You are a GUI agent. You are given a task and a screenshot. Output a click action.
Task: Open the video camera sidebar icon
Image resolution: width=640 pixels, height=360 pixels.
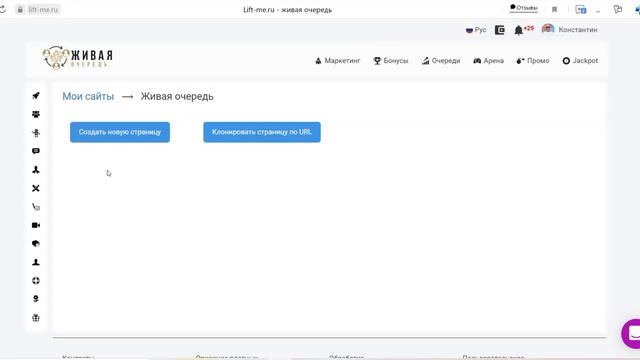[36, 225]
